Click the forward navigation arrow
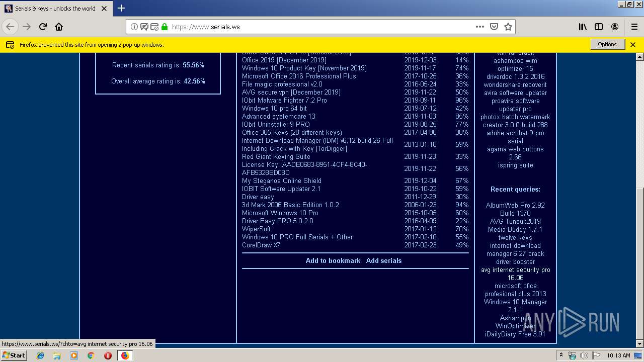Screen dimensions: 644x362 (27, 27)
